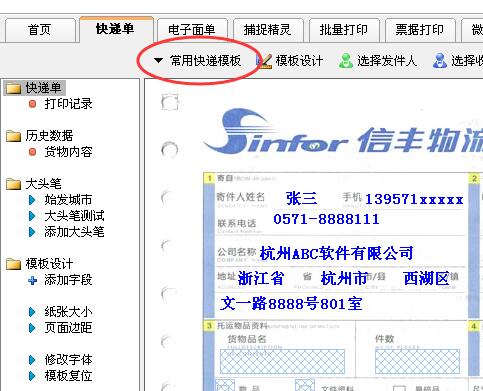This screenshot has width=483, height=391.
Task: Click the 历史数据 folder icon
Action: click(x=13, y=136)
